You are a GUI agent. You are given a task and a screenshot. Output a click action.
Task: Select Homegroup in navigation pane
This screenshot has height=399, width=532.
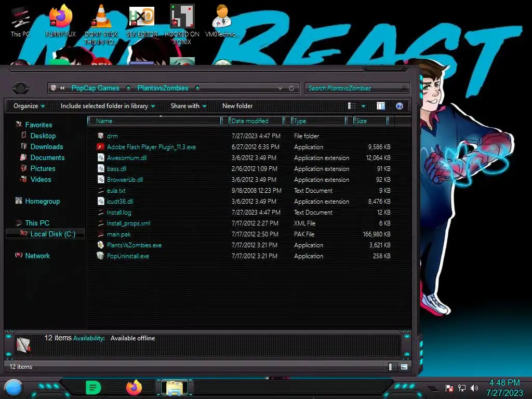click(x=42, y=201)
